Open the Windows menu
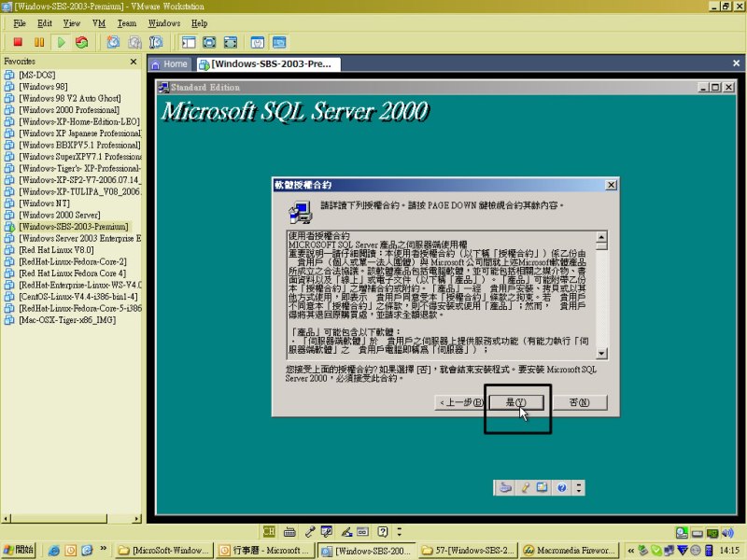Image resolution: width=747 pixels, height=560 pixels. point(164,23)
